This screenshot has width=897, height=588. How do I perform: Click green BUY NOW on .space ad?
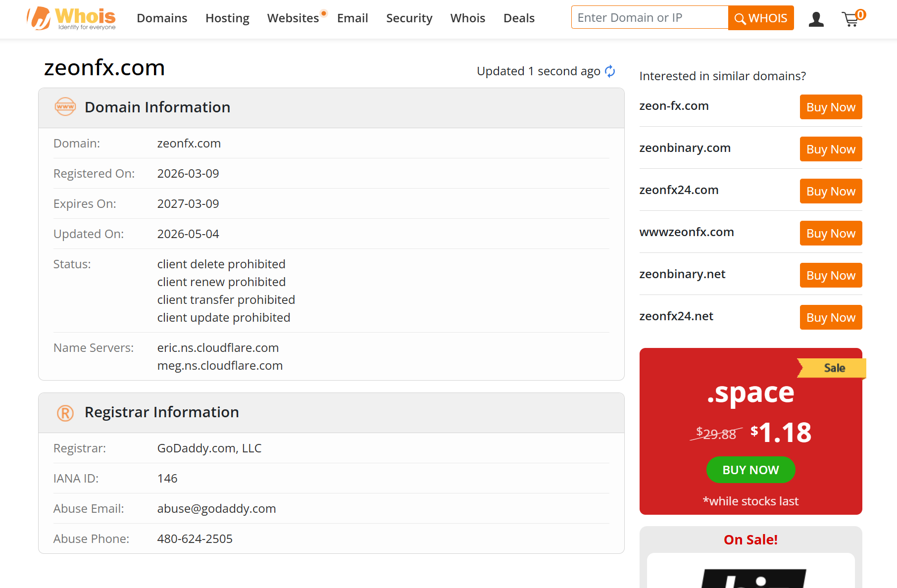(x=750, y=470)
